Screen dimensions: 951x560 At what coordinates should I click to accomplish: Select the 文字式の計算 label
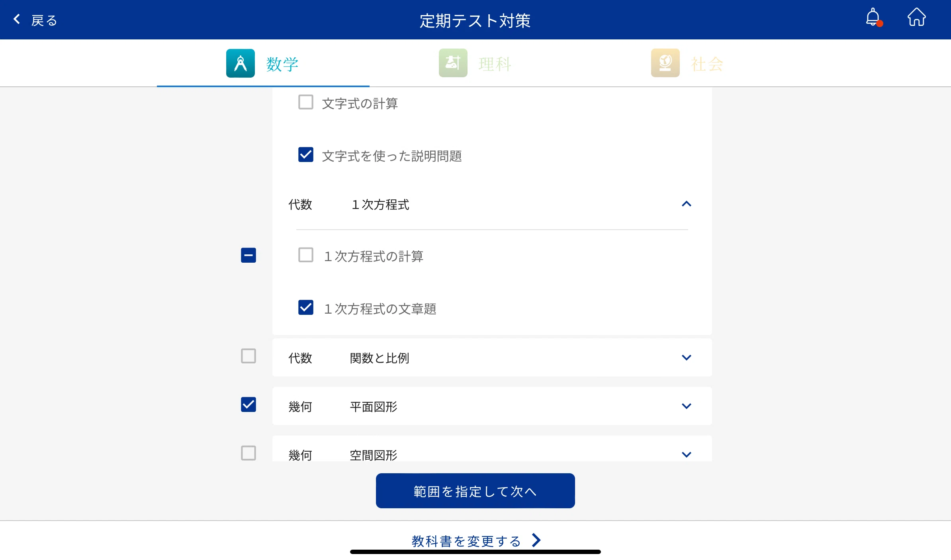(360, 103)
